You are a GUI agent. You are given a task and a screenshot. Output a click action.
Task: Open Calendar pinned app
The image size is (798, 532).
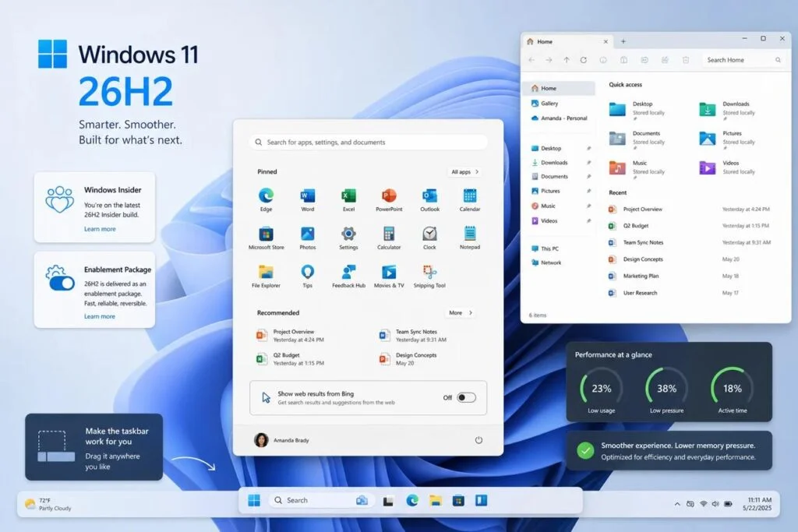[470, 199]
